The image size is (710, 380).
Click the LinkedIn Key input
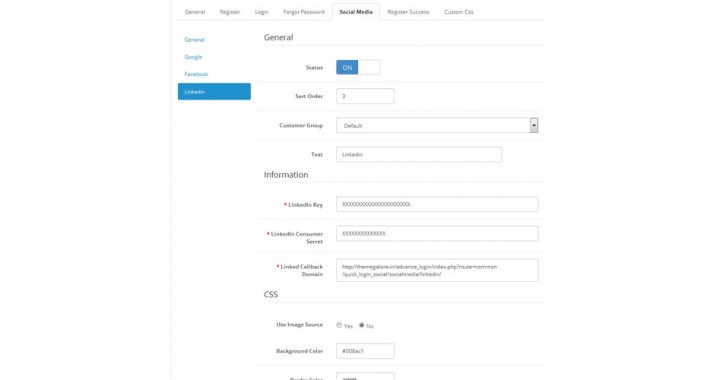tap(437, 204)
